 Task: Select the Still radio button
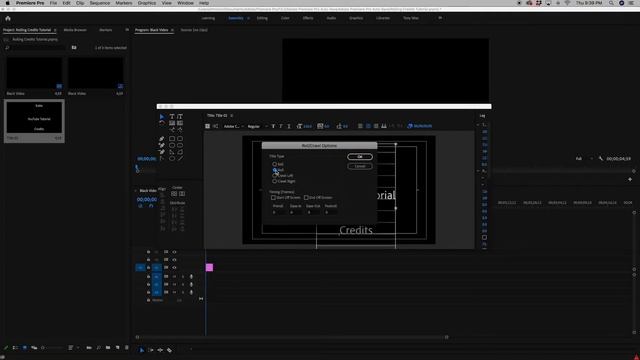point(275,164)
